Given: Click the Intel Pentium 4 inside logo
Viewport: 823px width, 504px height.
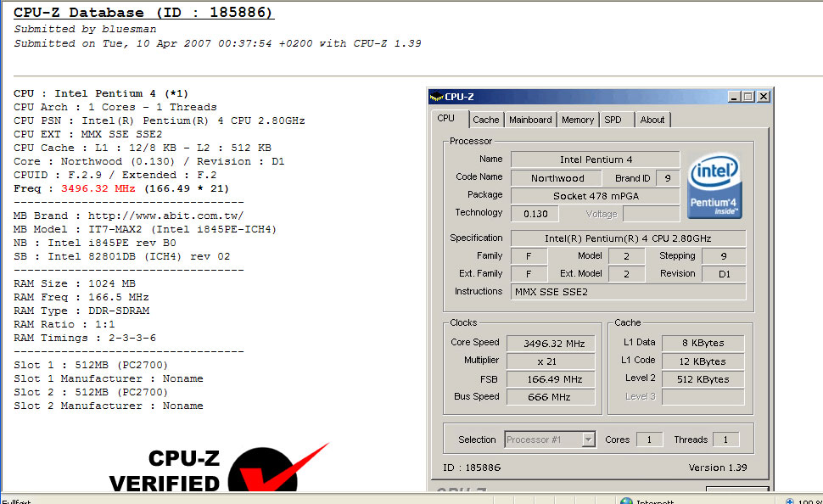Looking at the screenshot, I should [714, 186].
